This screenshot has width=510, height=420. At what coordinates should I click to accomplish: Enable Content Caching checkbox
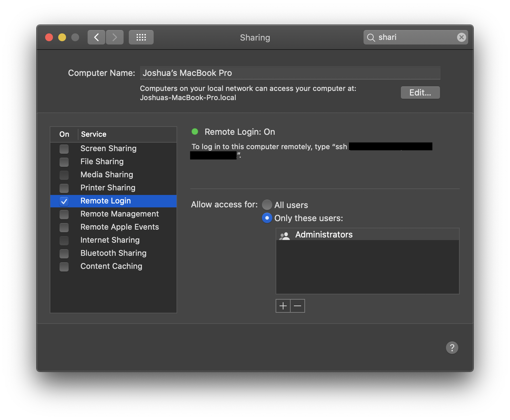[64, 267]
